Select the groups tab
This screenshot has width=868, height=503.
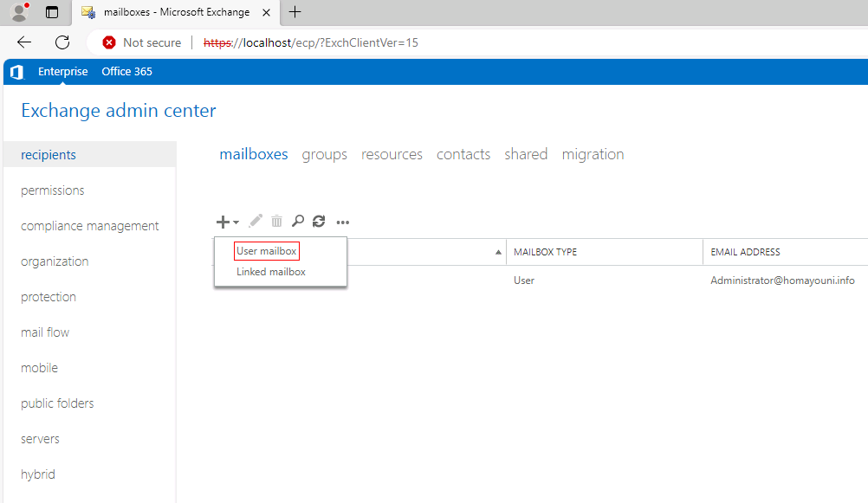[x=324, y=154]
